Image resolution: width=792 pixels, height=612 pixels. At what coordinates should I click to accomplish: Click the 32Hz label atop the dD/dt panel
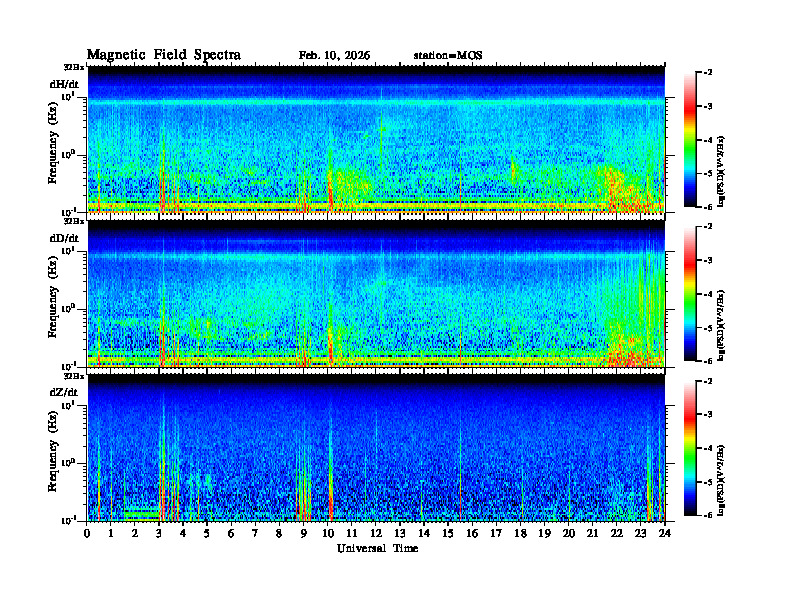(x=74, y=221)
